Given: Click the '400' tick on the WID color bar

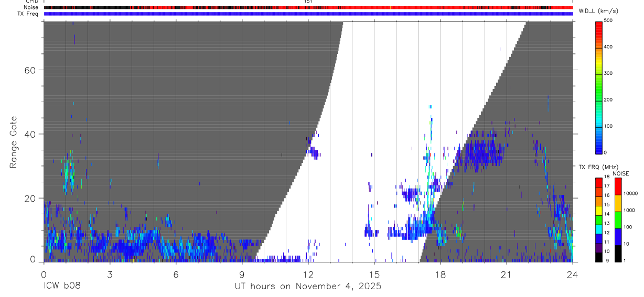Looking at the screenshot, I should pyautogui.click(x=608, y=47).
